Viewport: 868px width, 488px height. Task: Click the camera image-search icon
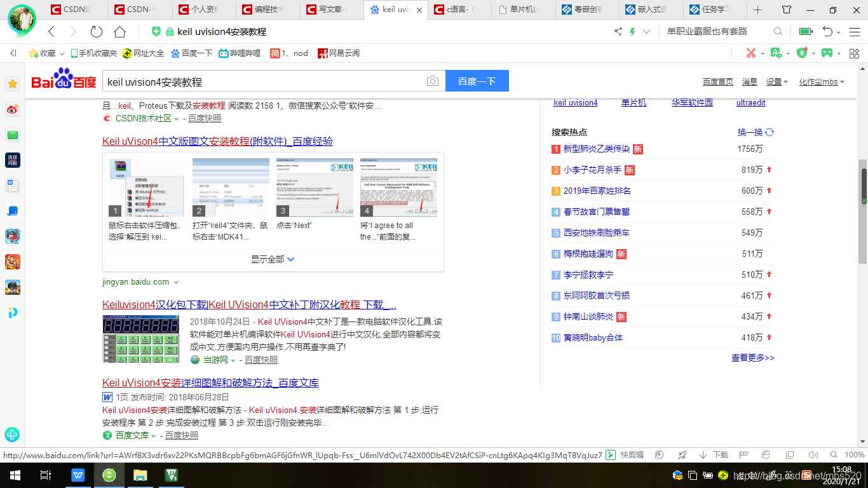[x=433, y=81]
